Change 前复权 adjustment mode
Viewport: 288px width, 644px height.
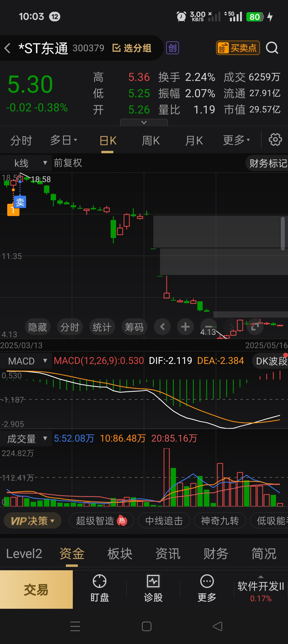[x=68, y=163]
